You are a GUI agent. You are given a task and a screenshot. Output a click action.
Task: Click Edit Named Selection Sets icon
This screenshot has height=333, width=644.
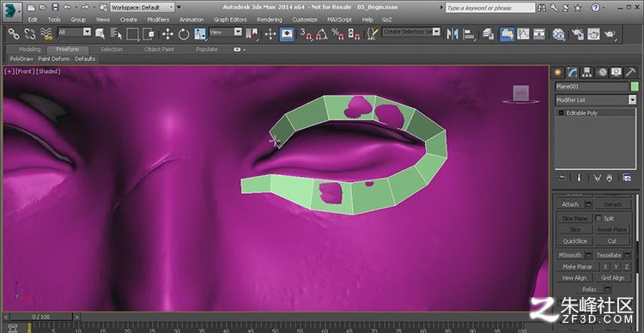[x=372, y=34]
